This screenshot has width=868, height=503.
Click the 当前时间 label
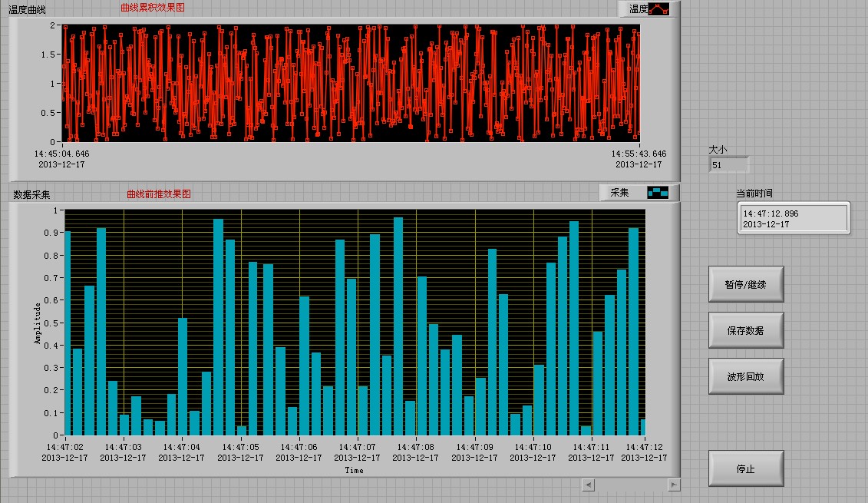754,193
